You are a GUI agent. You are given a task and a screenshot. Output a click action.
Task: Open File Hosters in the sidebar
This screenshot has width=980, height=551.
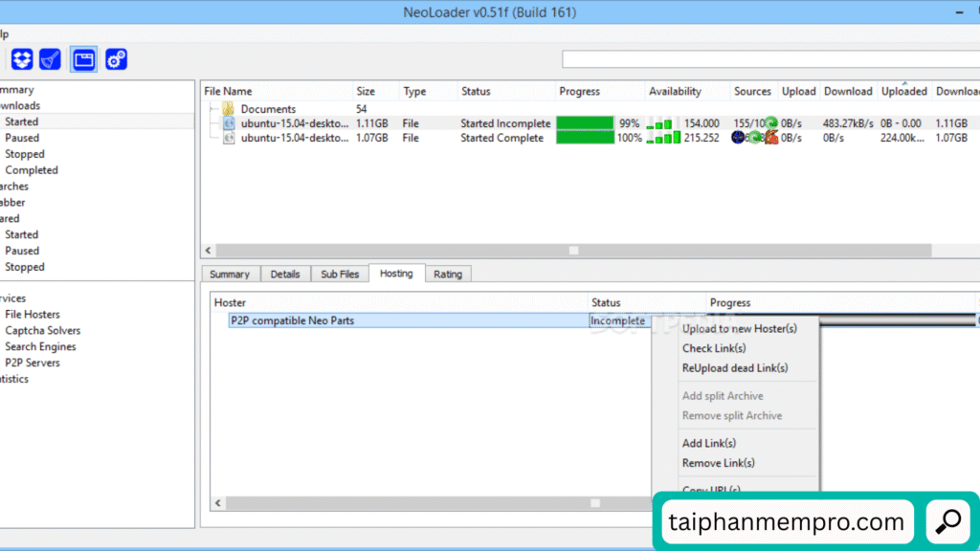(x=32, y=315)
